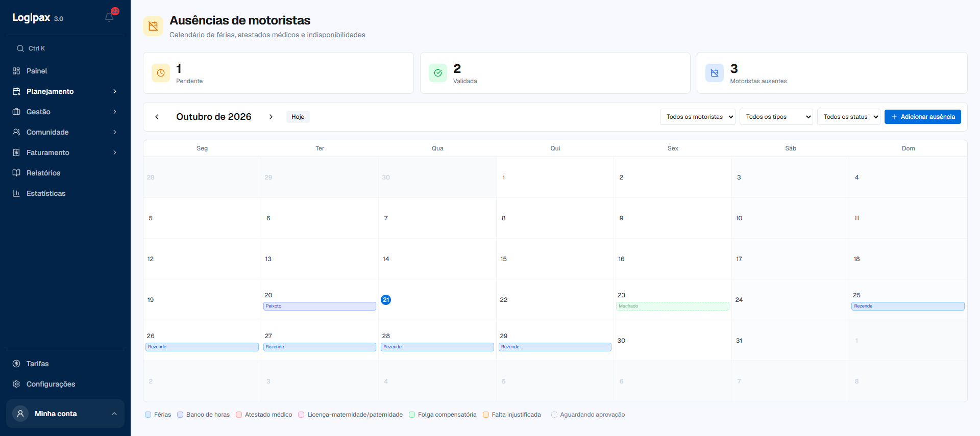
Task: Open the Peixoto absence on day 20
Action: [320, 306]
